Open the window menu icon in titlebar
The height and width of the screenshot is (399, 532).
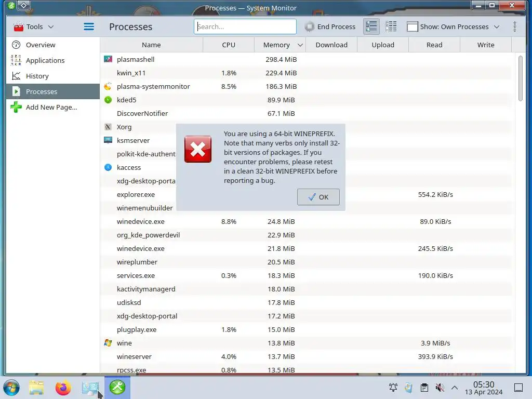(11, 5)
